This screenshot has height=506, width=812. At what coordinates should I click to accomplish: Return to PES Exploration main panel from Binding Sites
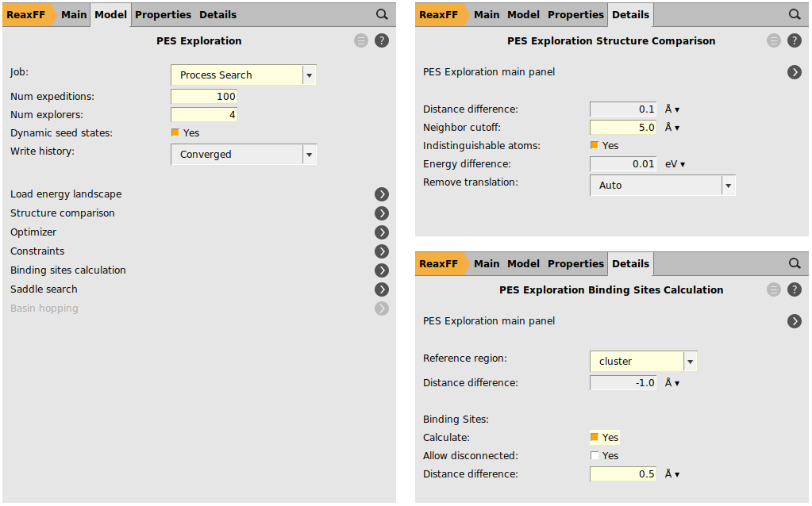coord(795,321)
